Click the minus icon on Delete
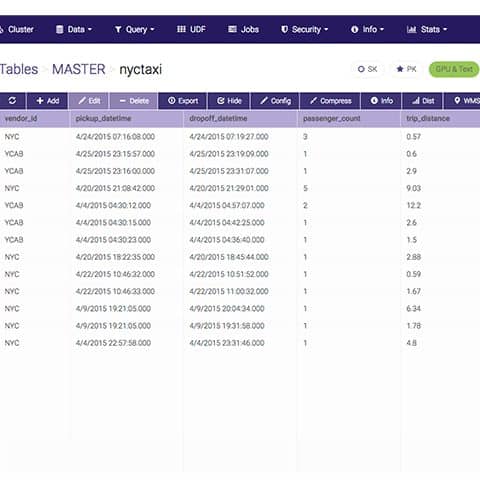This screenshot has height=485, width=480. tap(122, 101)
